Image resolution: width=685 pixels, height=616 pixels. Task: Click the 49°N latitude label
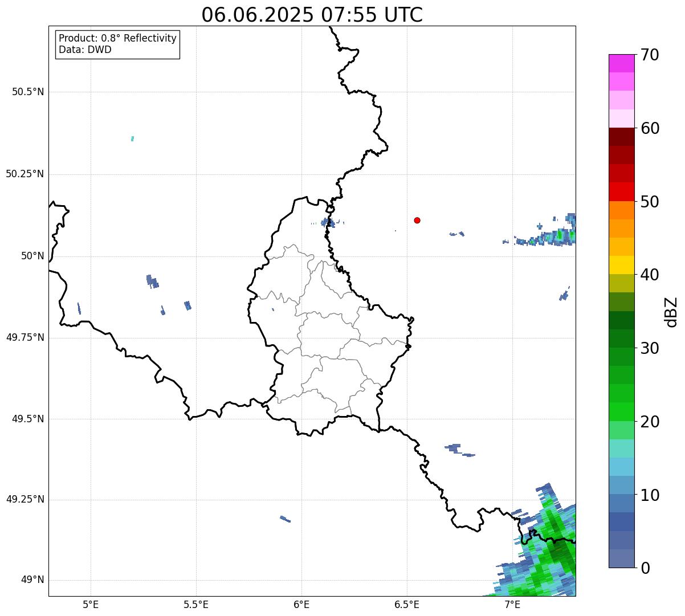(x=32, y=580)
